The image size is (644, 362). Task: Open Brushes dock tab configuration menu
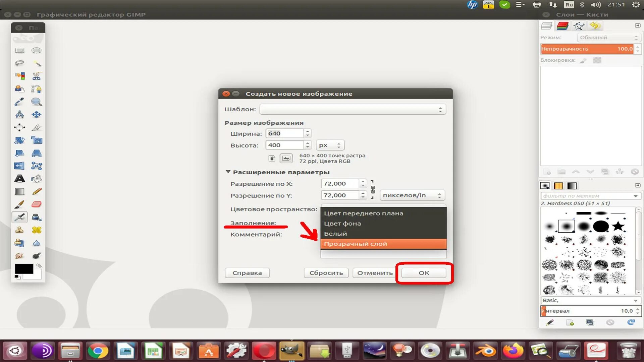(x=637, y=185)
